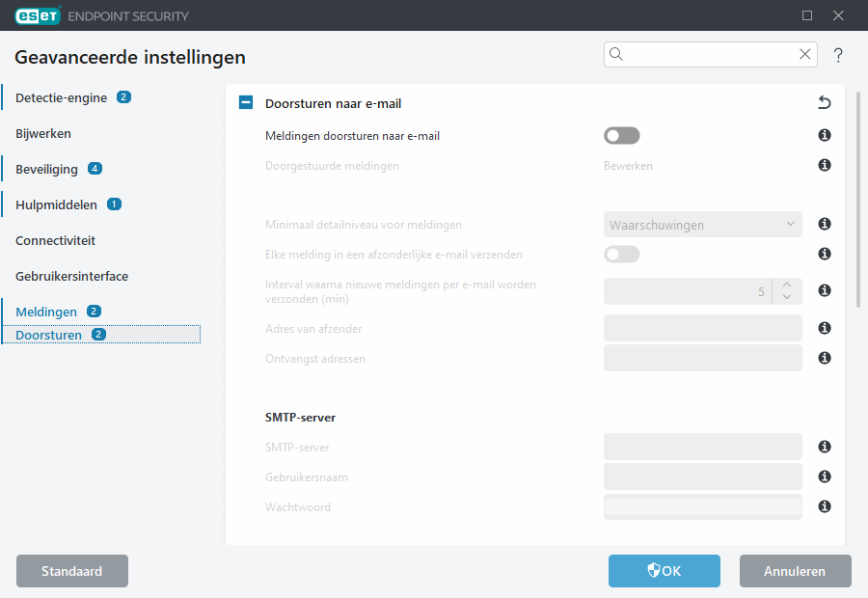This screenshot has width=868, height=598.
Task: Click the info icon beside Meldingen doorsturen naar e-mail
Action: tap(825, 136)
